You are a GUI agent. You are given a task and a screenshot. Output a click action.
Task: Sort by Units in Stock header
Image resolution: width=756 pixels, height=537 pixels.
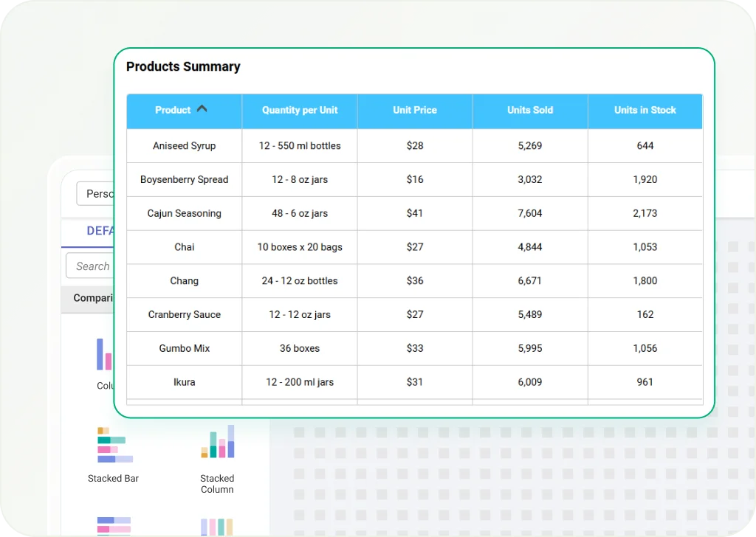click(645, 111)
